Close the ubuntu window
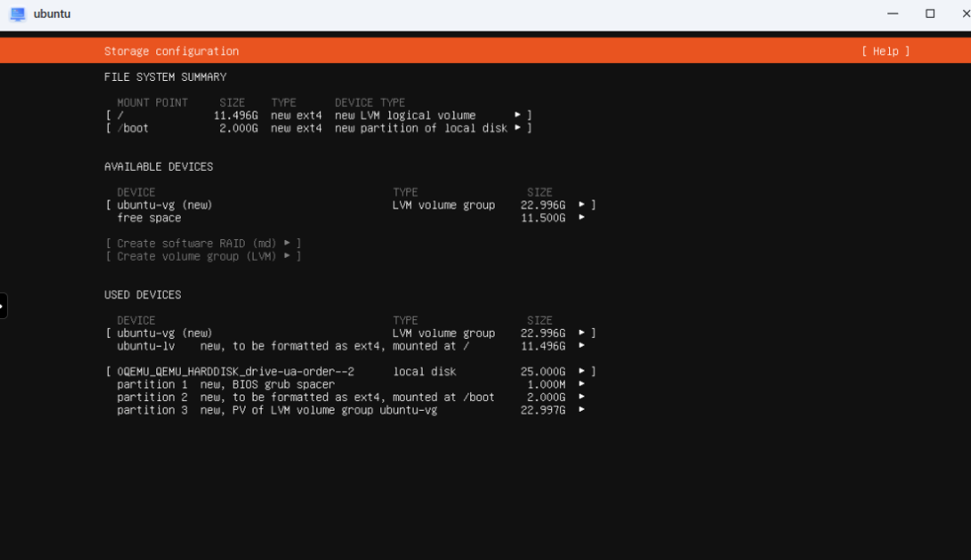Viewport: 971px width, 560px height. click(965, 13)
